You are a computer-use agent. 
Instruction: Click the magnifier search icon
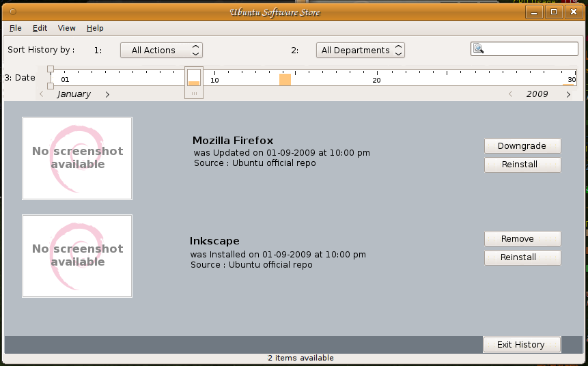[x=479, y=48]
